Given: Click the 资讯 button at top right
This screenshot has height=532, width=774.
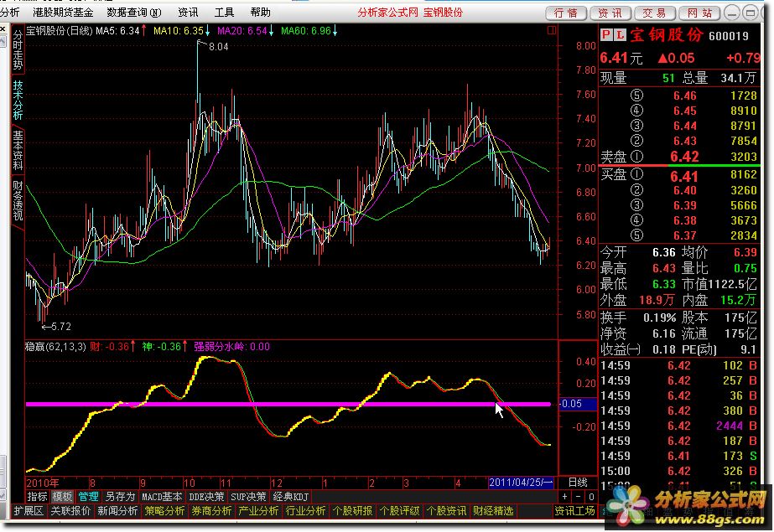Looking at the screenshot, I should click(610, 13).
